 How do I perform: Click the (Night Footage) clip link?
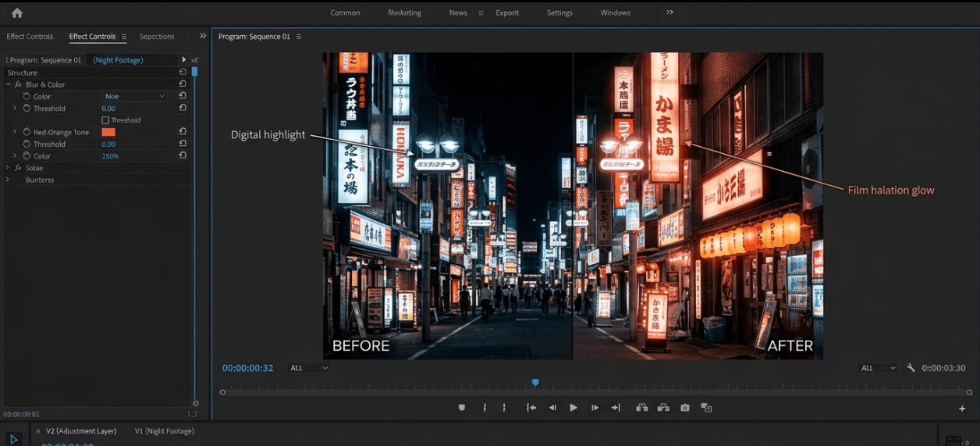118,60
